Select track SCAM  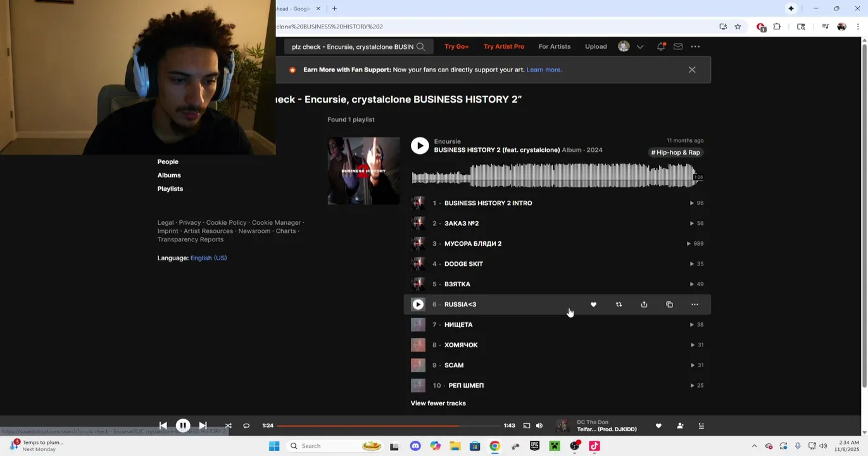pyautogui.click(x=454, y=365)
